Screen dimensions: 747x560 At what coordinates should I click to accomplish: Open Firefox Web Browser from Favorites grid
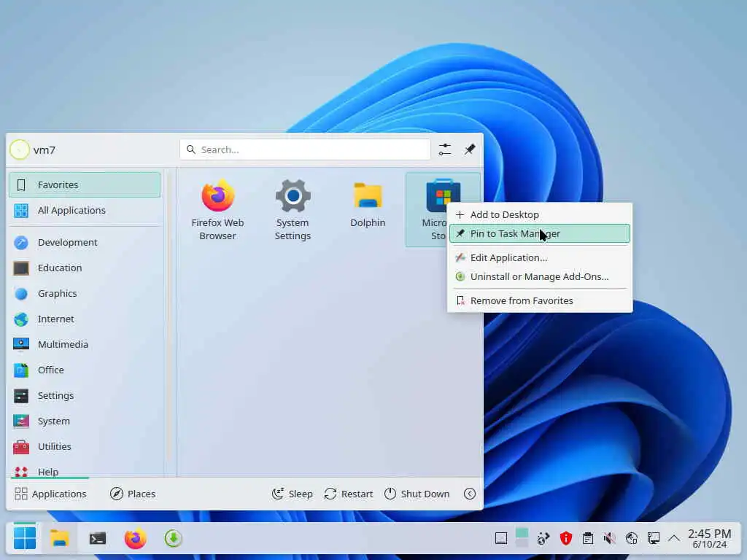coord(217,209)
